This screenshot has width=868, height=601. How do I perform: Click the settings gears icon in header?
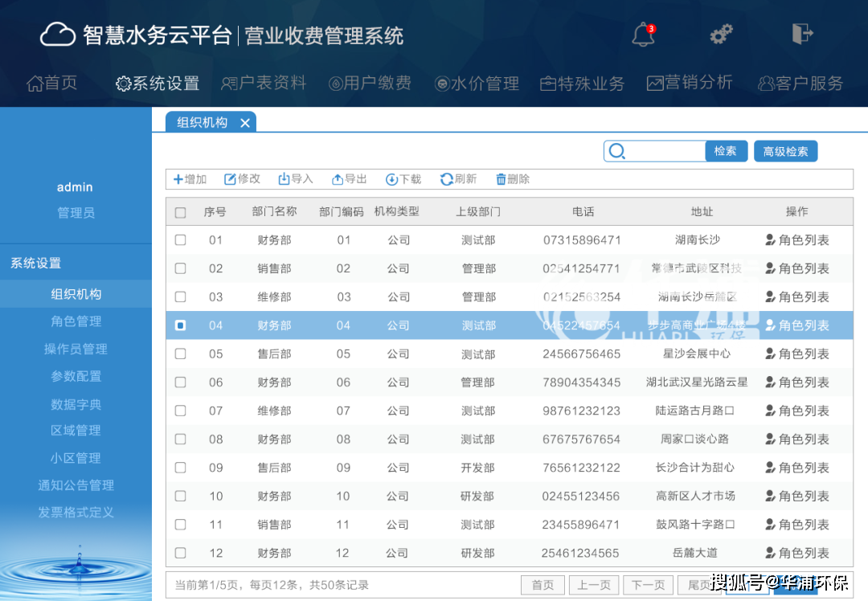tap(721, 35)
